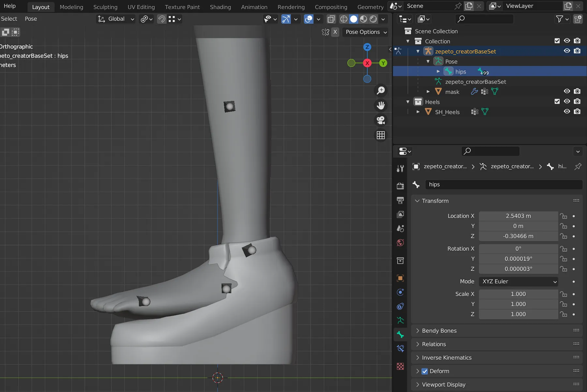Switch to the UV Editing workspace tab
587x392 pixels.
pyautogui.click(x=141, y=7)
